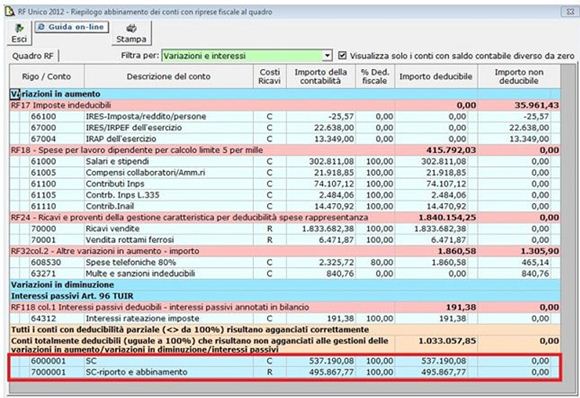Viewport: 580px width, 398px height.
Task: Select account 6000001 SC row
Action: 285,361
